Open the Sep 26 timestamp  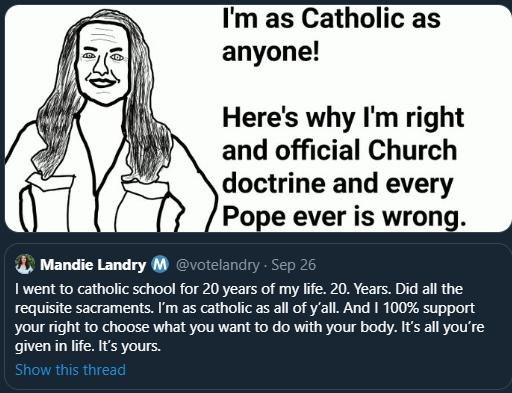pyautogui.click(x=293, y=265)
